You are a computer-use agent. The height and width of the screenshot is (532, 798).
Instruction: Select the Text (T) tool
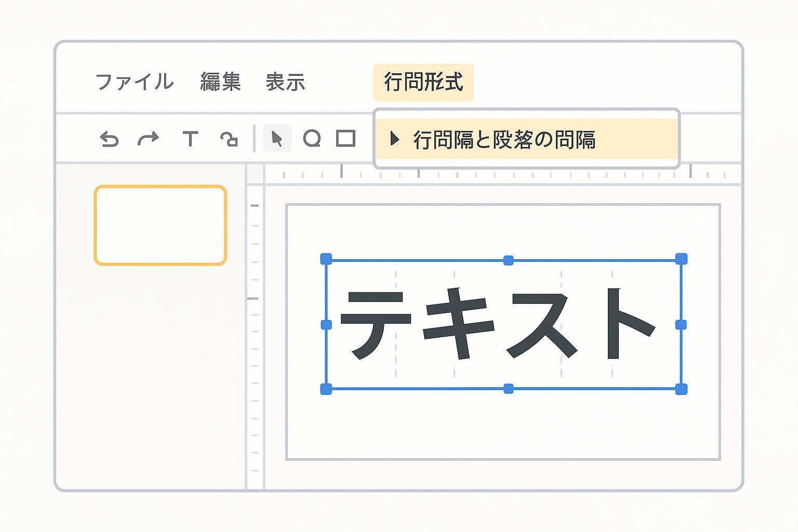pyautogui.click(x=190, y=139)
